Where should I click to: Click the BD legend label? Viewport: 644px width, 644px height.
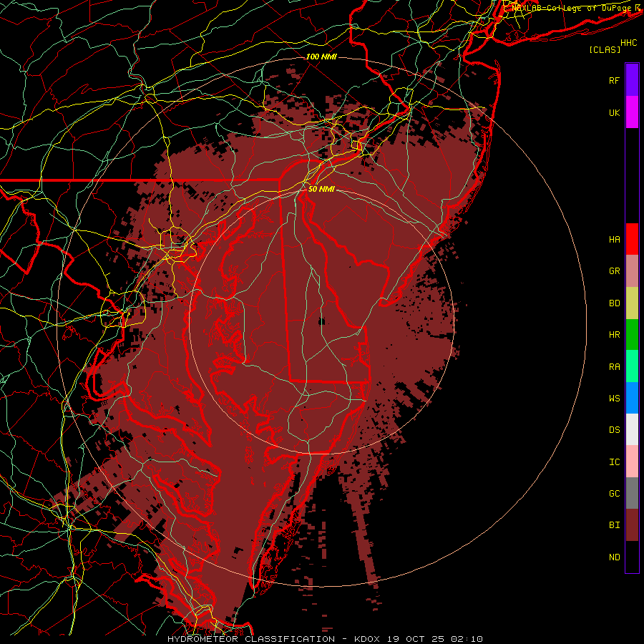click(x=614, y=303)
